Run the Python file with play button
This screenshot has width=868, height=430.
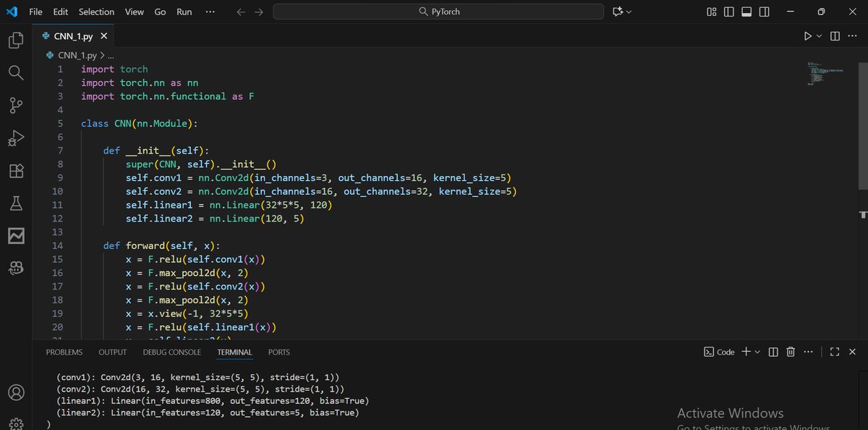(808, 36)
